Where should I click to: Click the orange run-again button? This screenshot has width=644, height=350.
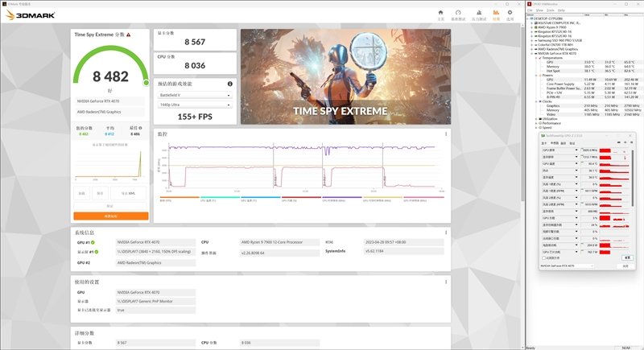[111, 216]
